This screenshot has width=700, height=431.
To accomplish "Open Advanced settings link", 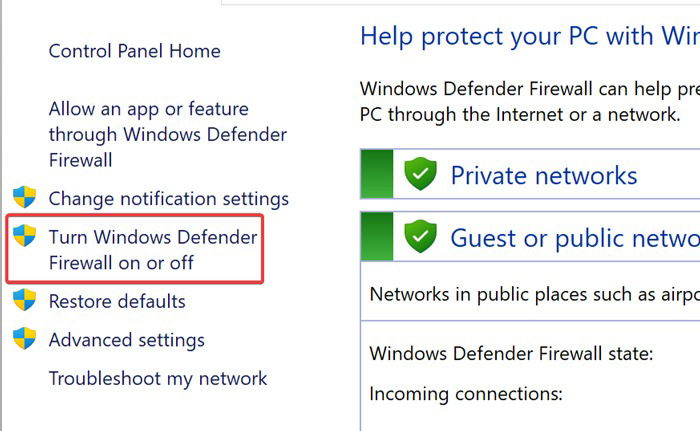I will (126, 340).
